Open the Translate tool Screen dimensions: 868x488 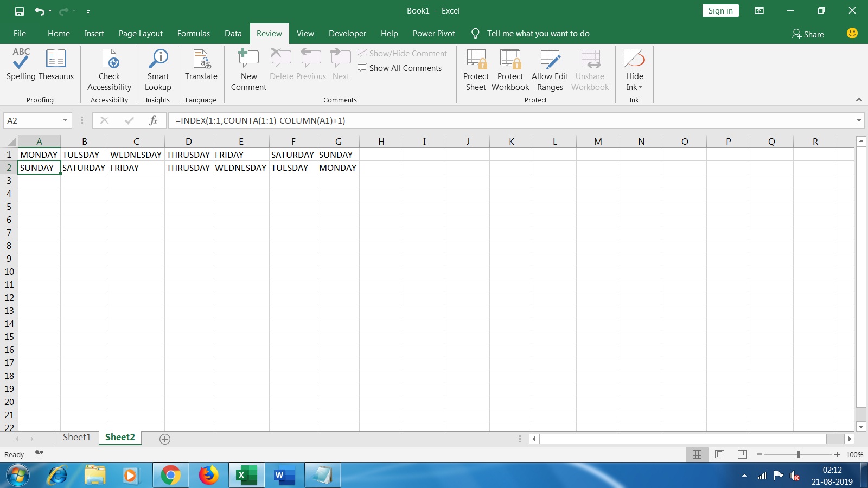tap(201, 64)
